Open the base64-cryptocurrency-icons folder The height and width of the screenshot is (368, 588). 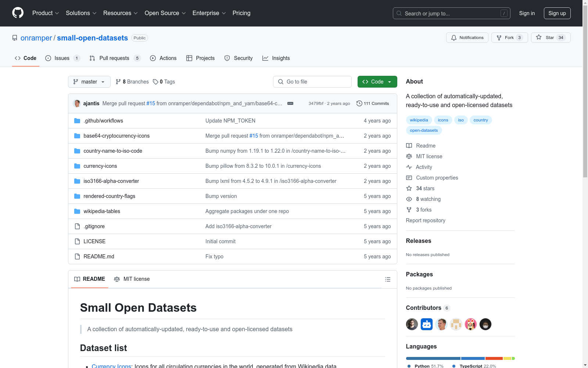click(116, 136)
